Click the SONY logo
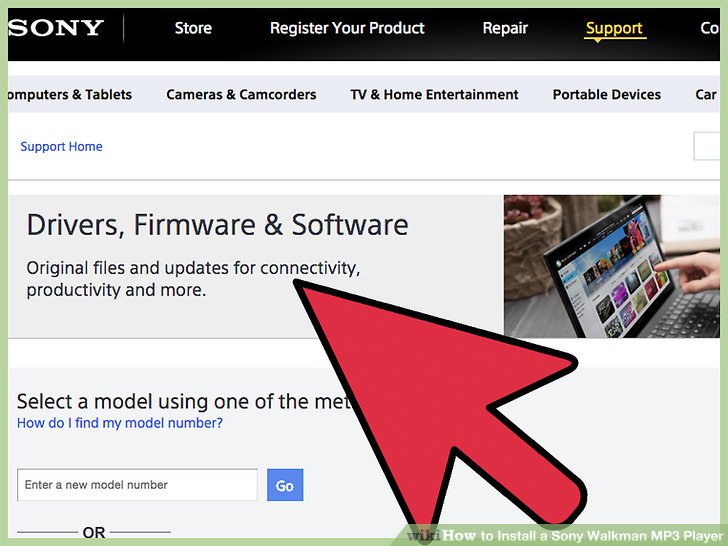This screenshot has height=546, width=728. coord(56,28)
